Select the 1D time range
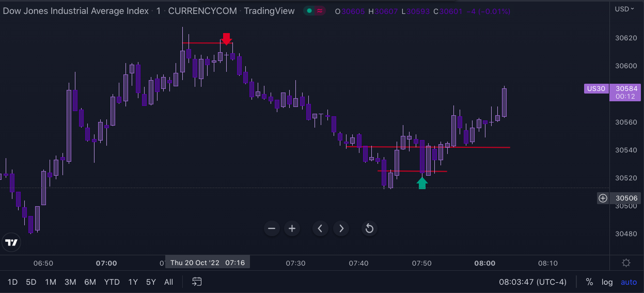 point(12,282)
